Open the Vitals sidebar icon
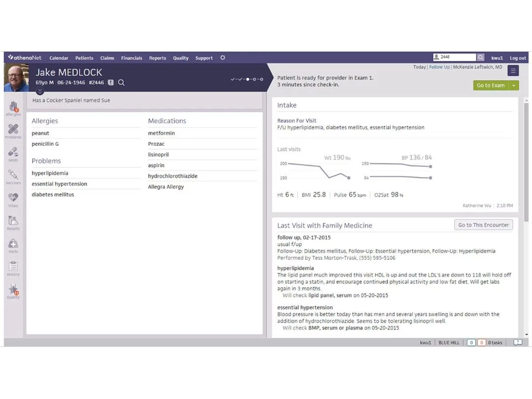This screenshot has width=532, height=399. (x=13, y=200)
